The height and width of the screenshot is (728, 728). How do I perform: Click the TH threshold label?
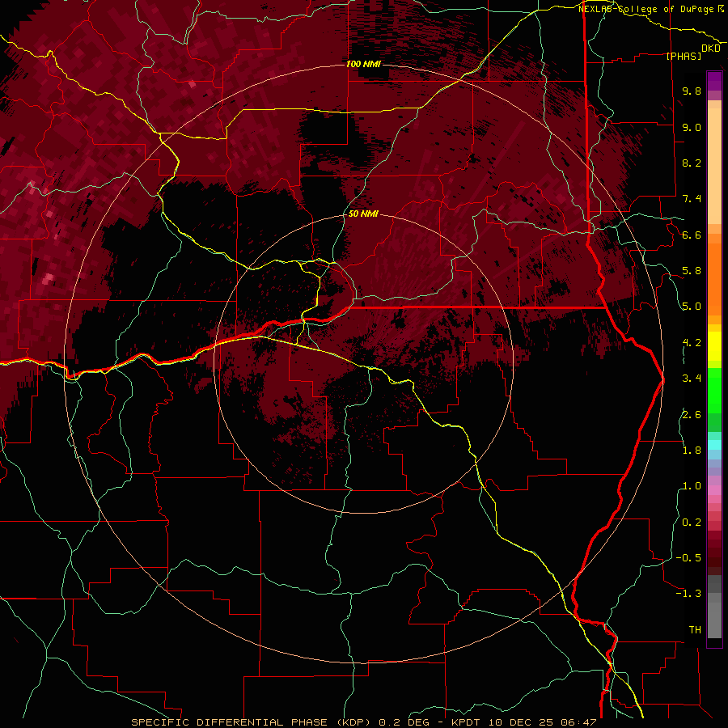[695, 630]
